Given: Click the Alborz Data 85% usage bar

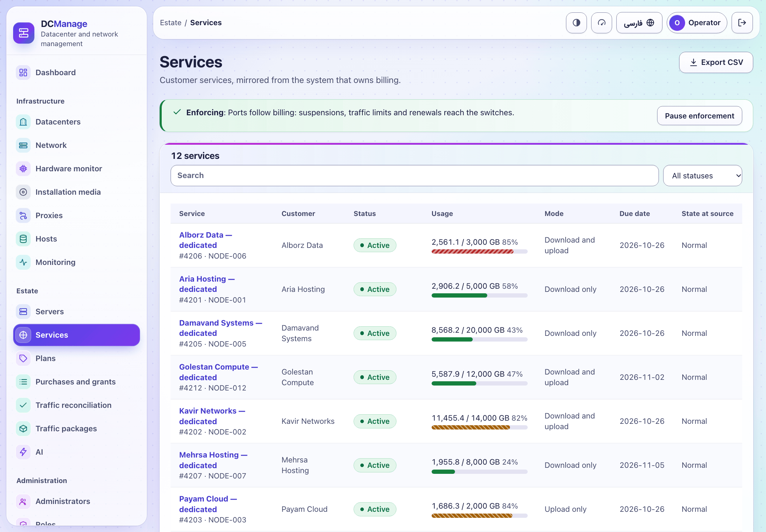Looking at the screenshot, I should (479, 251).
